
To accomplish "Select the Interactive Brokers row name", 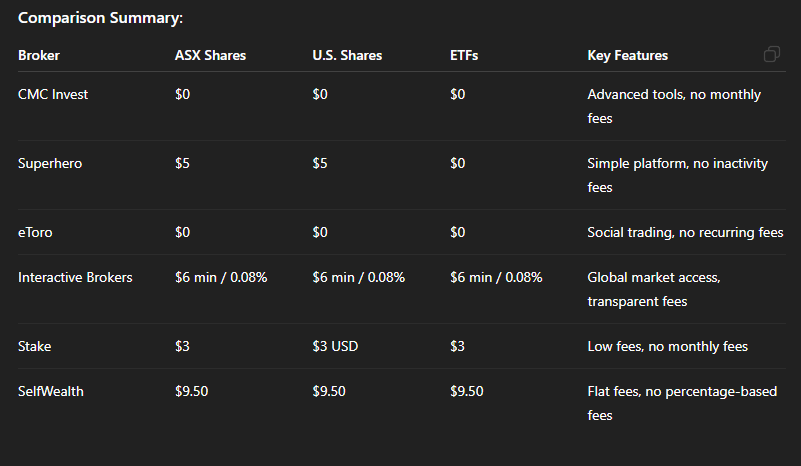I will (x=75, y=277).
